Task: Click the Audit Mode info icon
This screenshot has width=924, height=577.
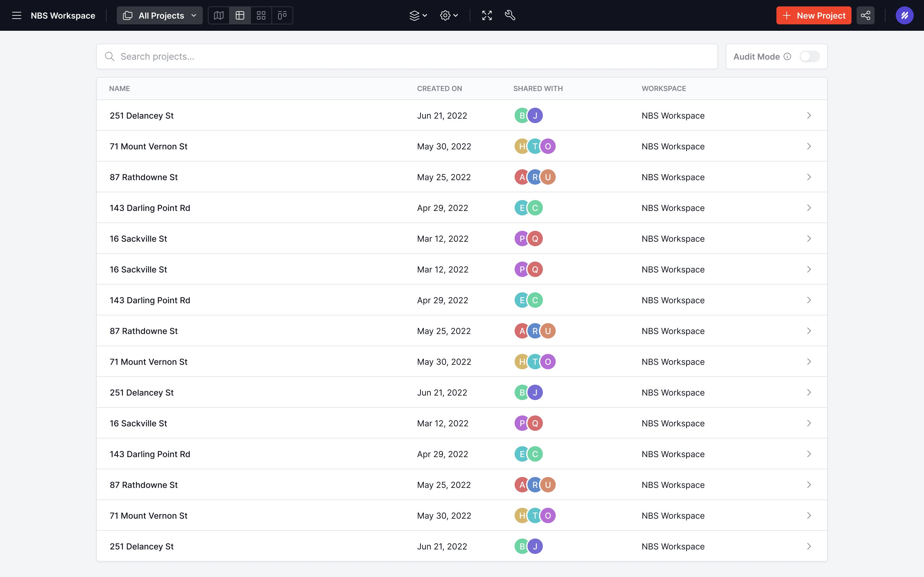Action: pos(787,56)
